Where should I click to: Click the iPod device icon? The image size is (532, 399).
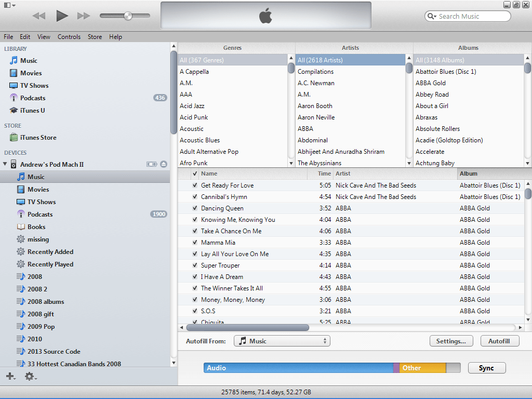pos(14,164)
